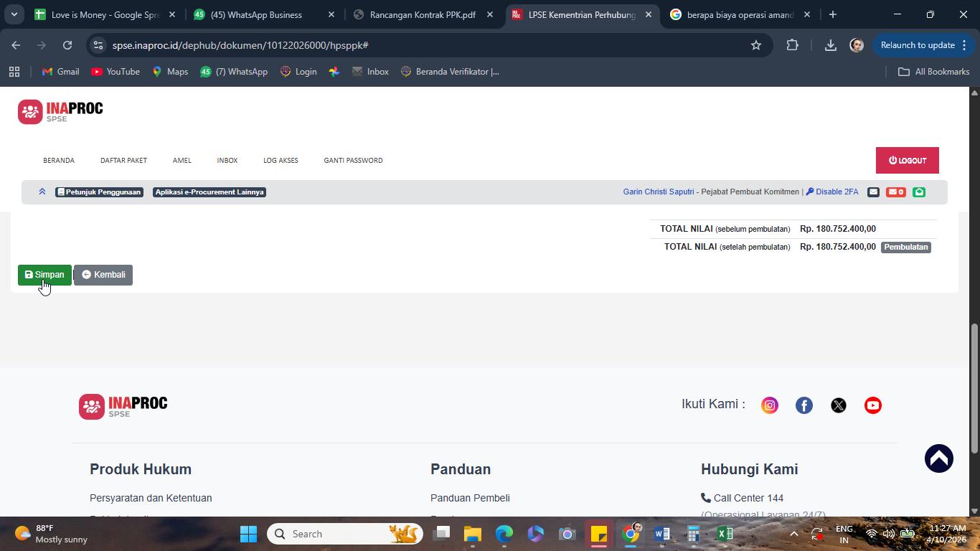The image size is (980, 551).
Task: Open the DAFTAR PAKET menu
Action: coord(123,161)
